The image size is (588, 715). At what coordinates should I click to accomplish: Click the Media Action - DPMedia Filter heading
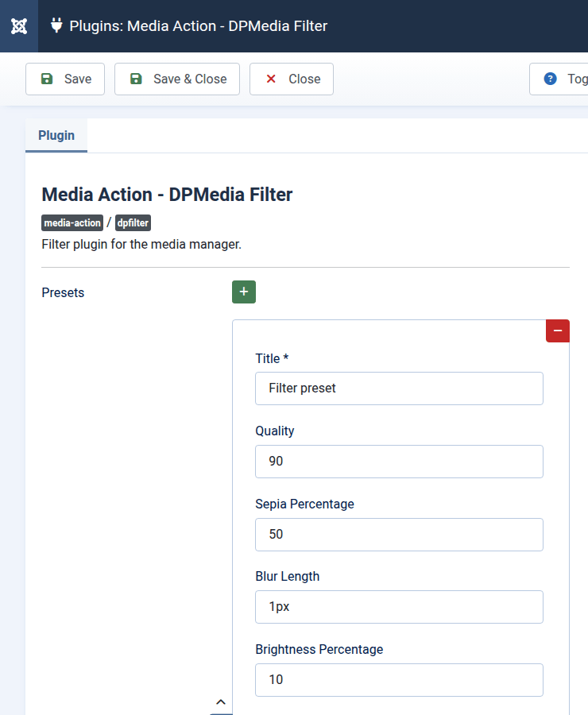click(167, 195)
